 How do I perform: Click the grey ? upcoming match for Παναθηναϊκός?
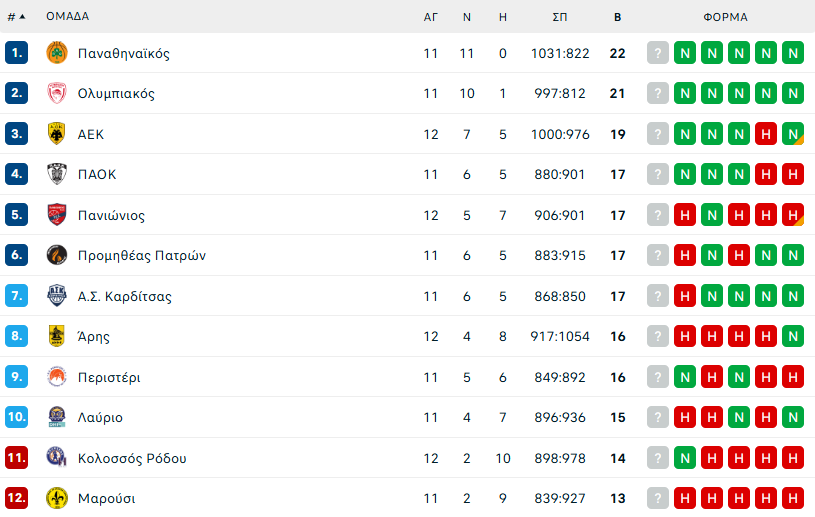(658, 53)
